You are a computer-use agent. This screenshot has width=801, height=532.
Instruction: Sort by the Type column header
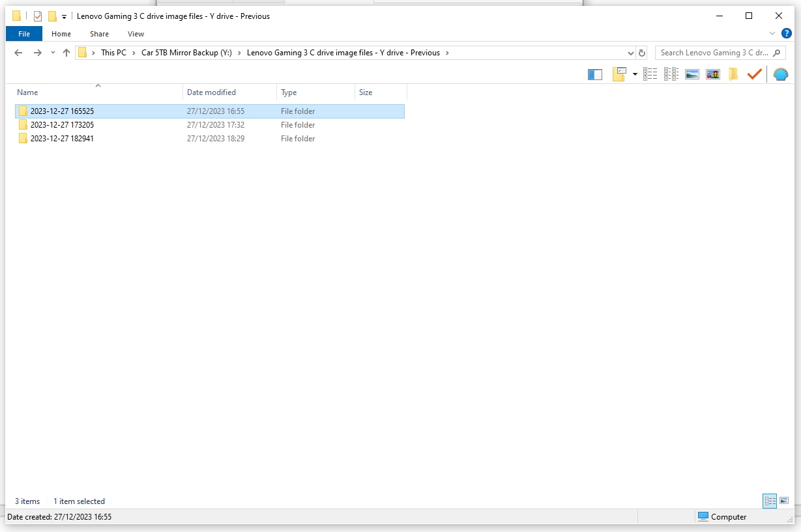[x=315, y=92]
